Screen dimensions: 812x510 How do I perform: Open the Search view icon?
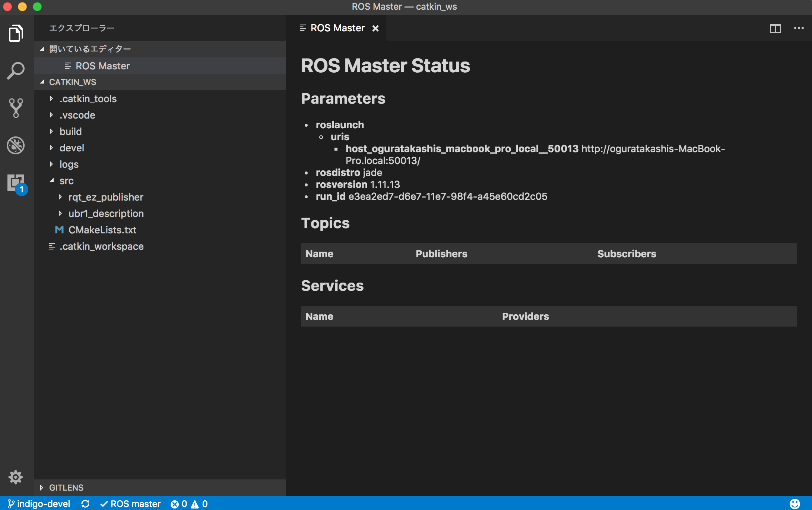[16, 71]
